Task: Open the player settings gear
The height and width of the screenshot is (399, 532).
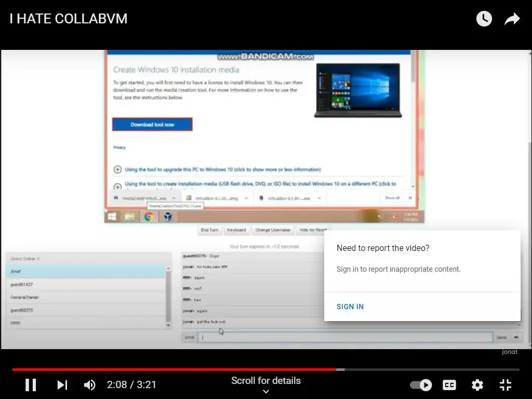Action: 477,385
